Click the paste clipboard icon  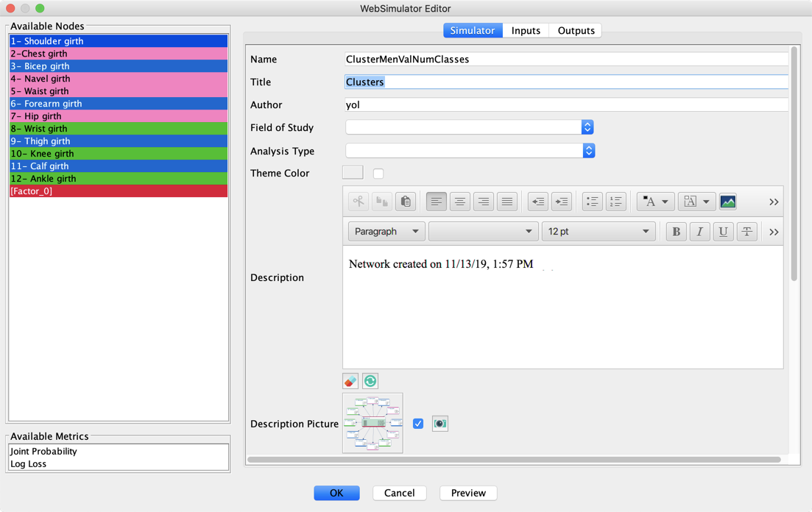tap(405, 202)
